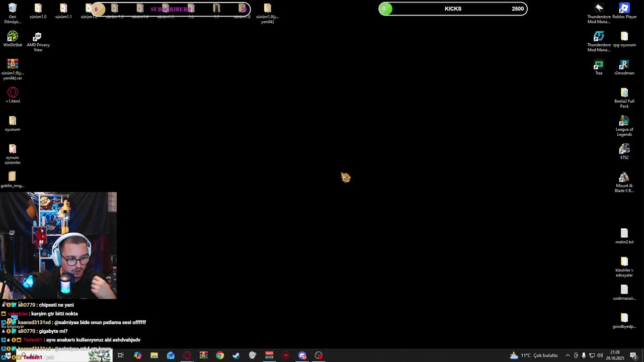644x362 pixels.
Task: Open OBS Studio from the taskbar
Action: point(319,355)
